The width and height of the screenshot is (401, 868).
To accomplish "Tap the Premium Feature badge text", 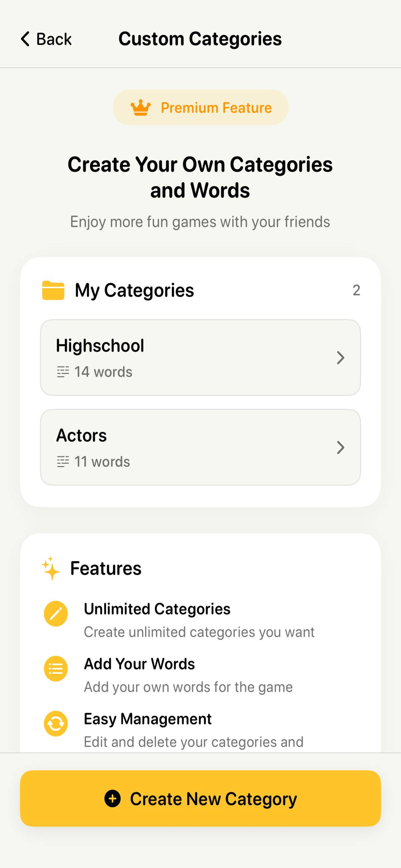I will [x=216, y=108].
